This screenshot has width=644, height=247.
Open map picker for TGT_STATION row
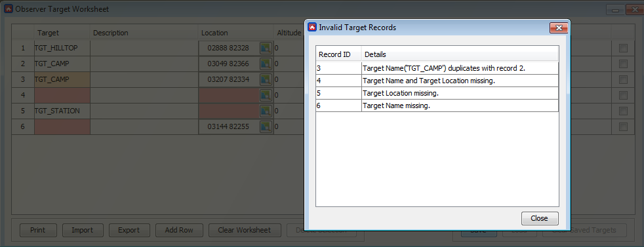[266, 111]
